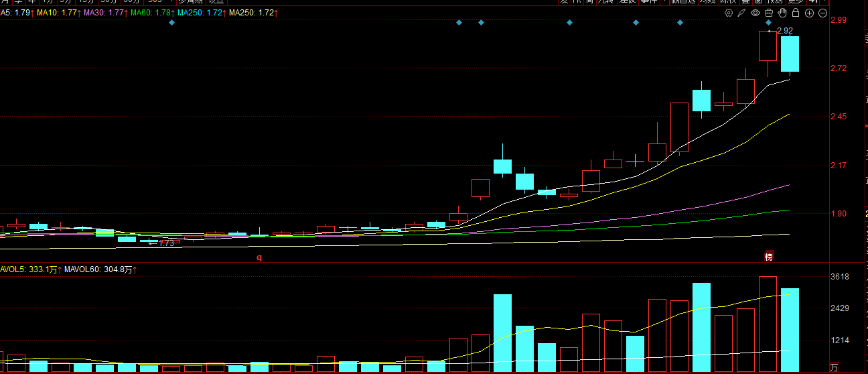Open the toolbox icon beside the eye
Image resolution: width=868 pixels, height=374 pixels.
tap(769, 13)
